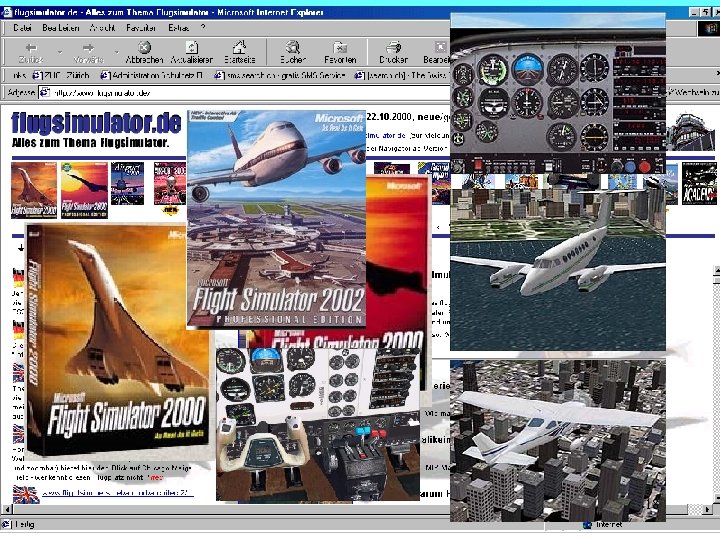720x540 pixels.
Task: Stop page loading with the Abbrechen icon
Action: pyautogui.click(x=144, y=47)
